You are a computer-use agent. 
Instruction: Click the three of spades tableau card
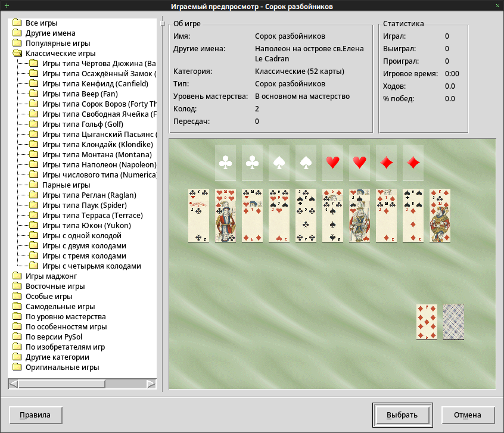point(332,224)
